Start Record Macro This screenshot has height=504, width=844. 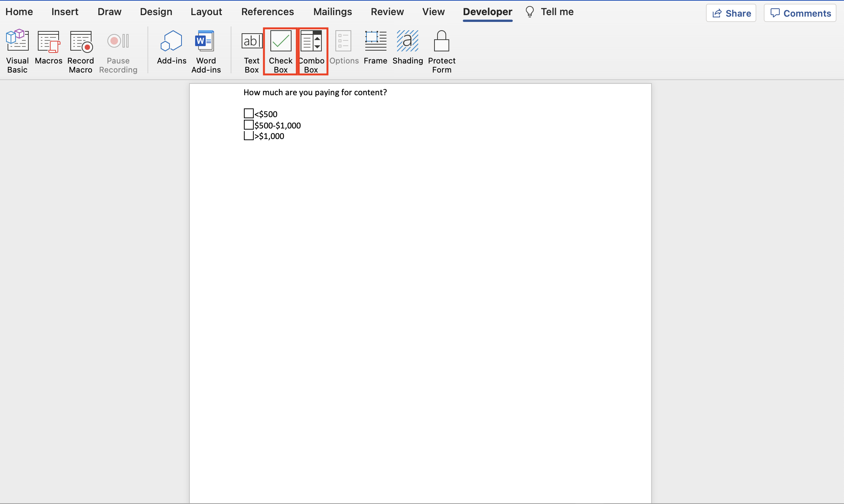(x=81, y=51)
